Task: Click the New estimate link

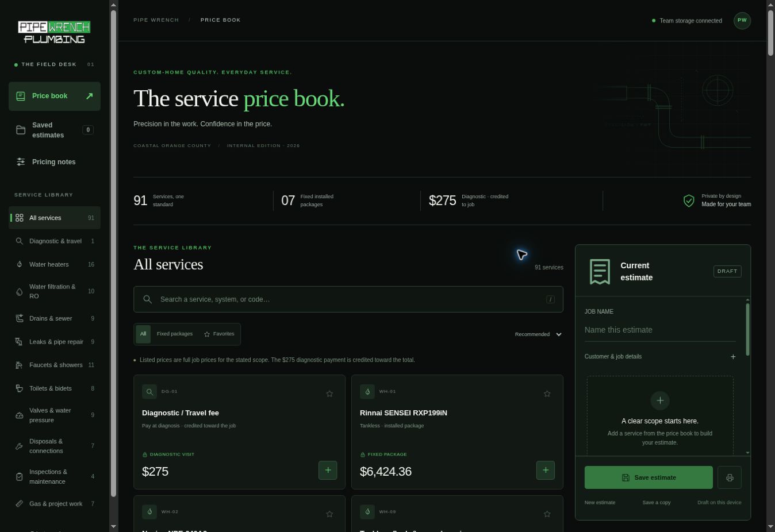Action: coord(600,503)
